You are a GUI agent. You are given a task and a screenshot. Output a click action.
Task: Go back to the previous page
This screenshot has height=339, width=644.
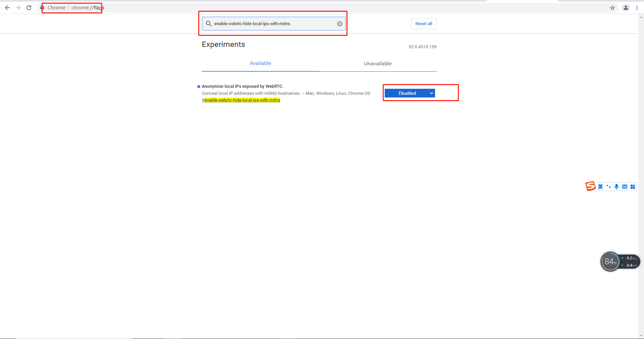pyautogui.click(x=7, y=8)
